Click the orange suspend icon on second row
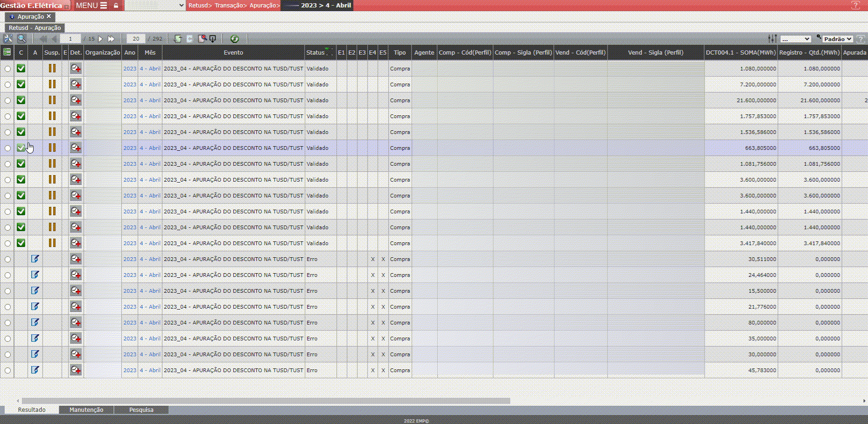 tap(52, 85)
